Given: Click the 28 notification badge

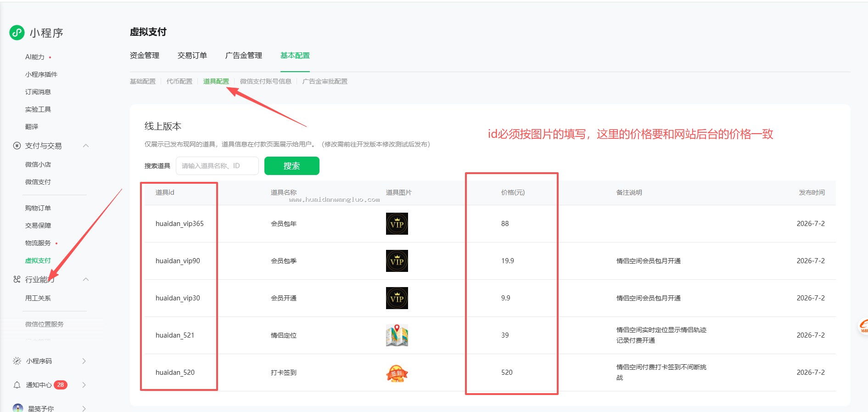Looking at the screenshot, I should [x=61, y=385].
